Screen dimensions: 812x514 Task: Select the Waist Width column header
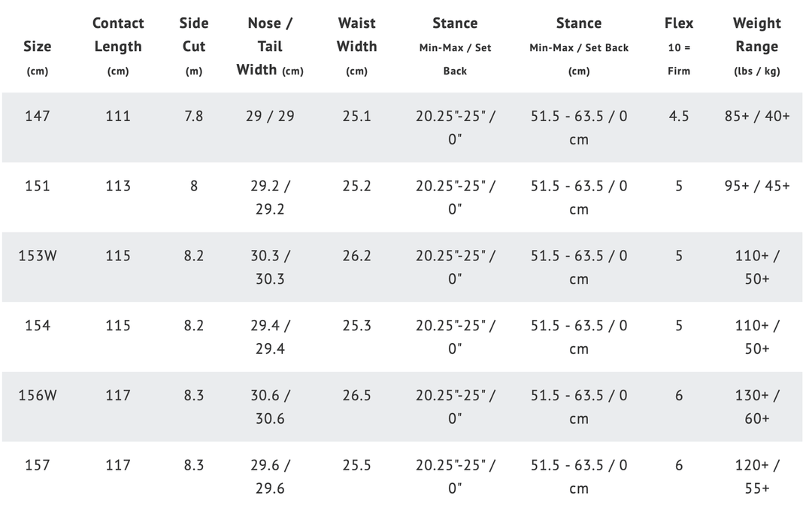(x=356, y=46)
